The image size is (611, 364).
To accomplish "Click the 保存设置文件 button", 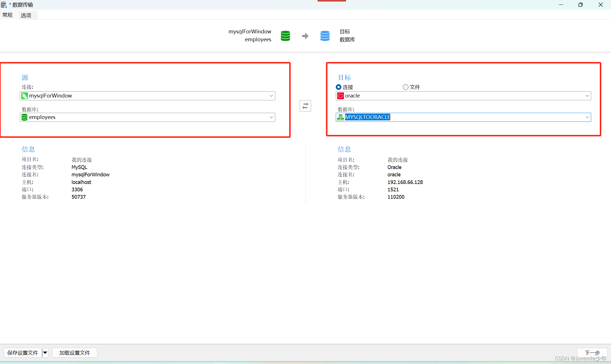I will [23, 353].
